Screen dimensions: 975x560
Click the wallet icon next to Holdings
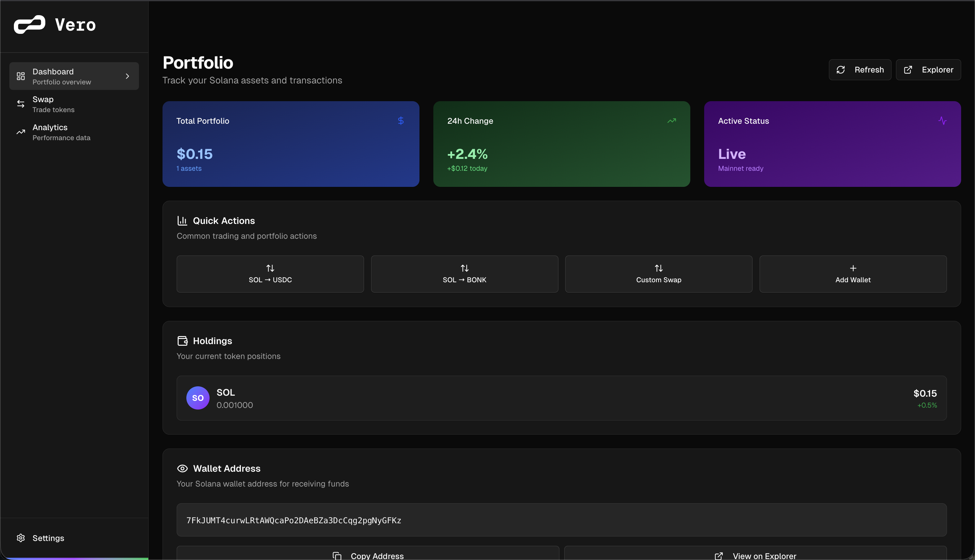pyautogui.click(x=182, y=341)
